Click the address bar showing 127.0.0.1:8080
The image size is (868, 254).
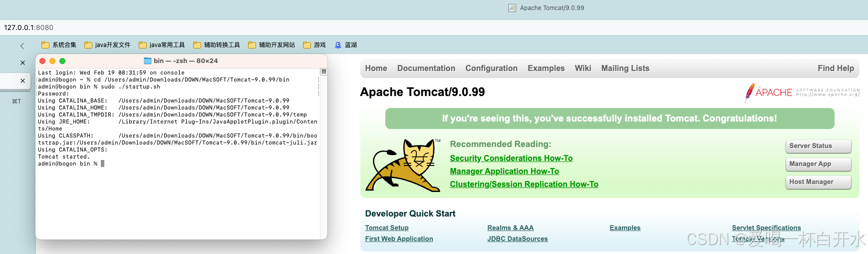pos(434,27)
